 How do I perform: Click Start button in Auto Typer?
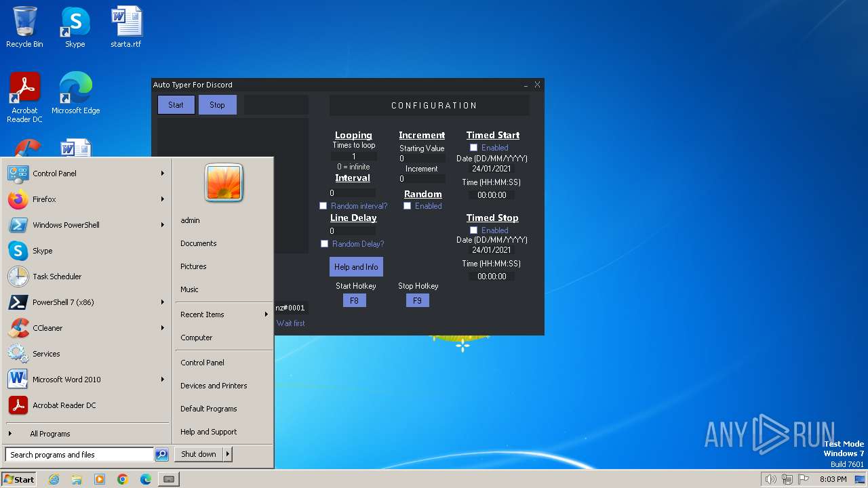coord(176,105)
